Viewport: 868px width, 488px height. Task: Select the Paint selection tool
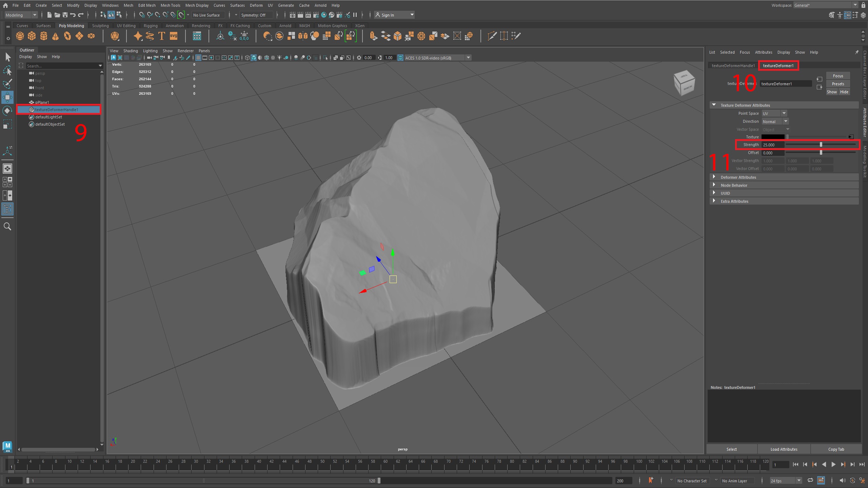tap(7, 84)
